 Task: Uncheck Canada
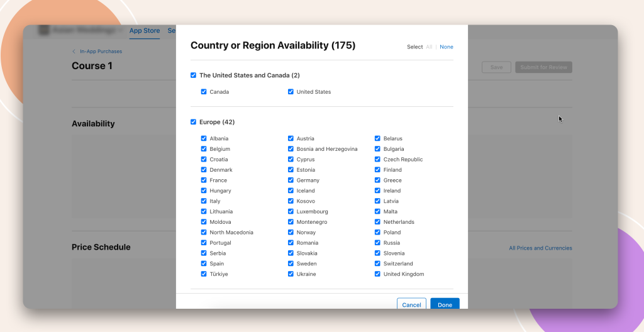point(204,92)
